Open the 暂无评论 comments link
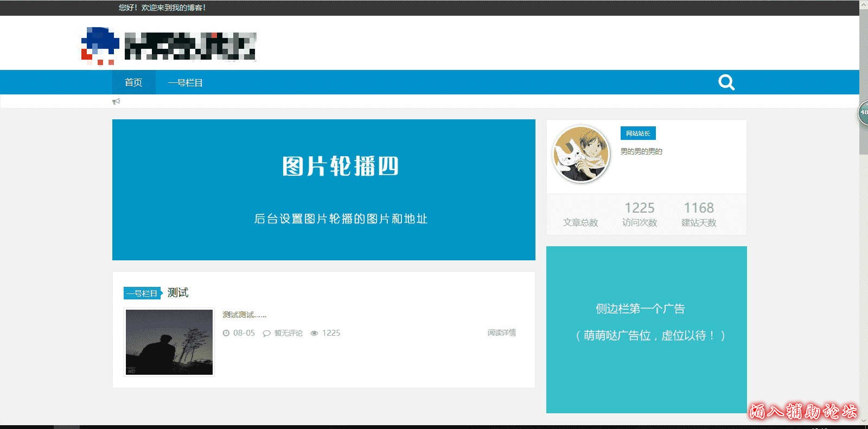 [x=288, y=333]
